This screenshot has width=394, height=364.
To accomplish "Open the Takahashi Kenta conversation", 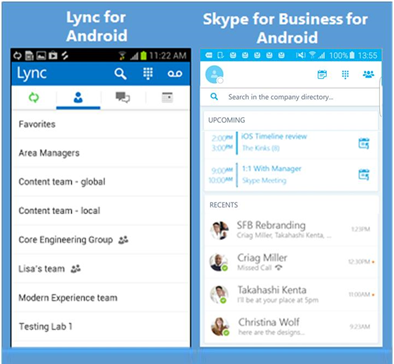I will tap(291, 295).
